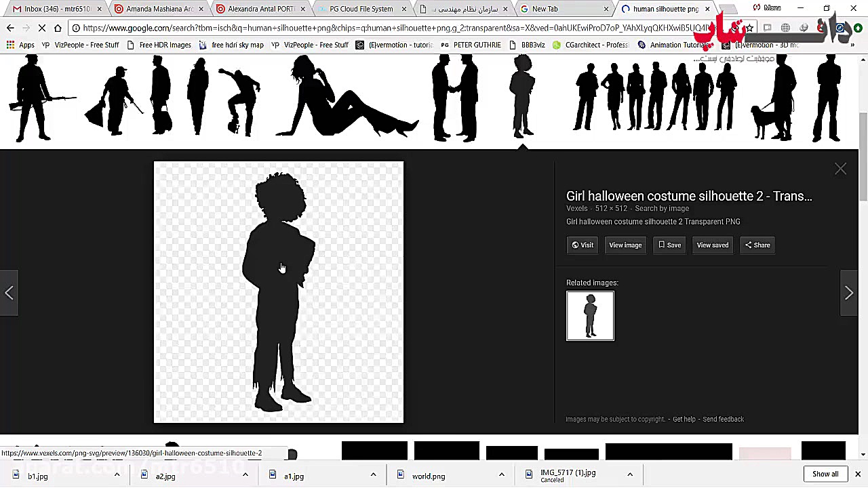
Task: Click the large girl silhouette preview image
Action: [279, 292]
